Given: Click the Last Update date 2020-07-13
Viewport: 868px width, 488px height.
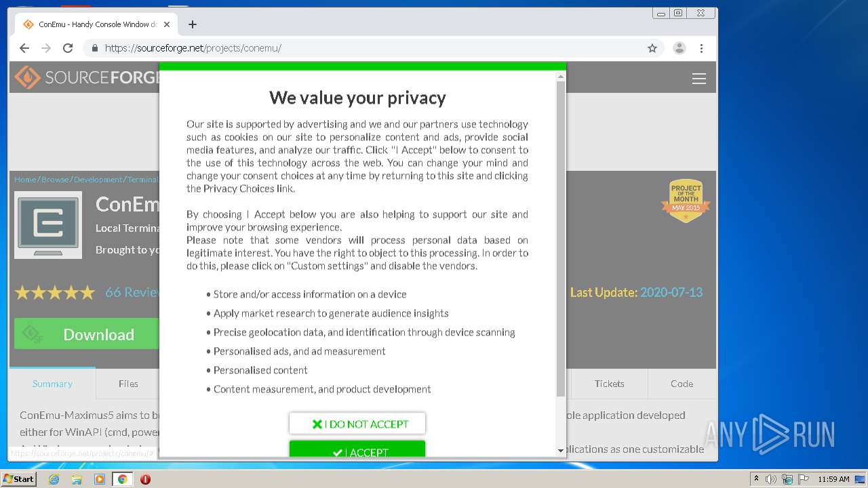Looking at the screenshot, I should (x=671, y=292).
